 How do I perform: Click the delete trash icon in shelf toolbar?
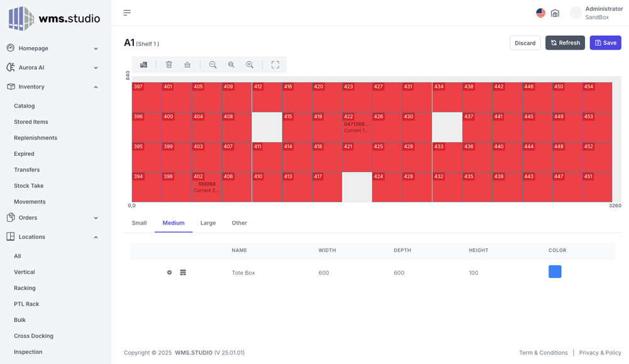pos(169,65)
